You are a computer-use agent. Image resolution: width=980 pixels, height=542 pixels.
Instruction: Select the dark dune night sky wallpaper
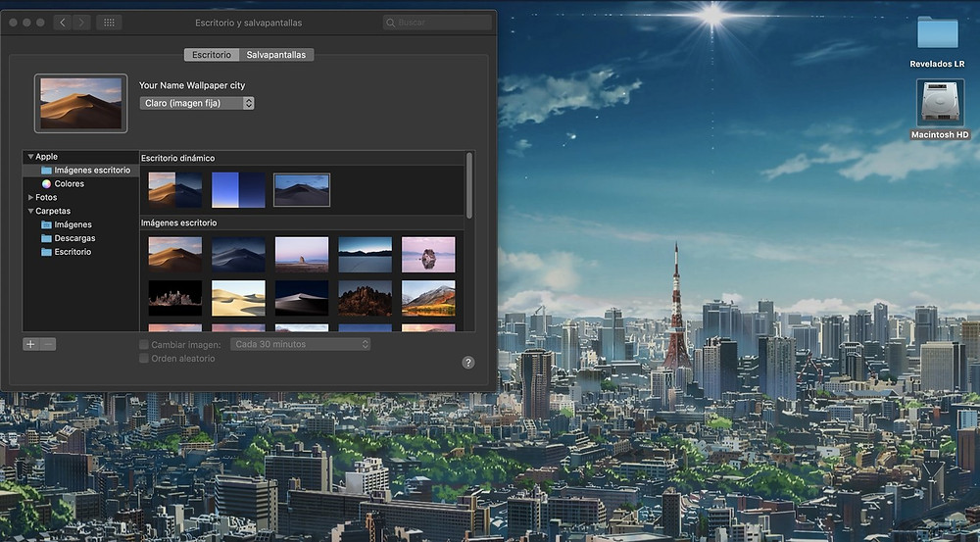(302, 298)
